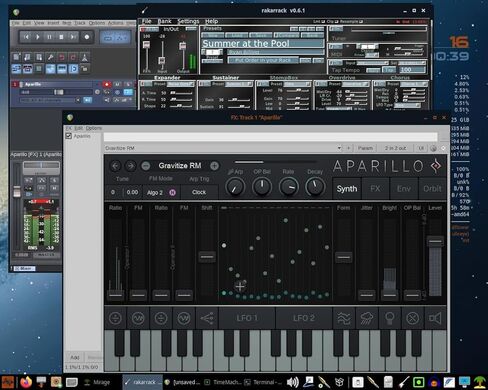Toggle the H button next to Algo 2

click(172, 192)
